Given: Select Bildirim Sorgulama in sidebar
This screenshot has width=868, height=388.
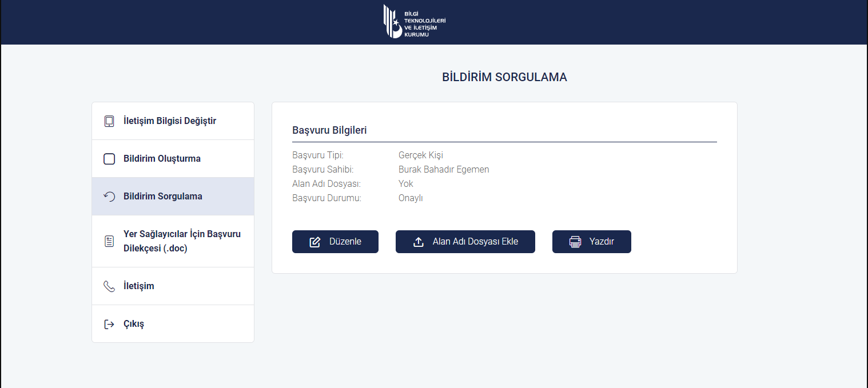Looking at the screenshot, I should point(173,197).
